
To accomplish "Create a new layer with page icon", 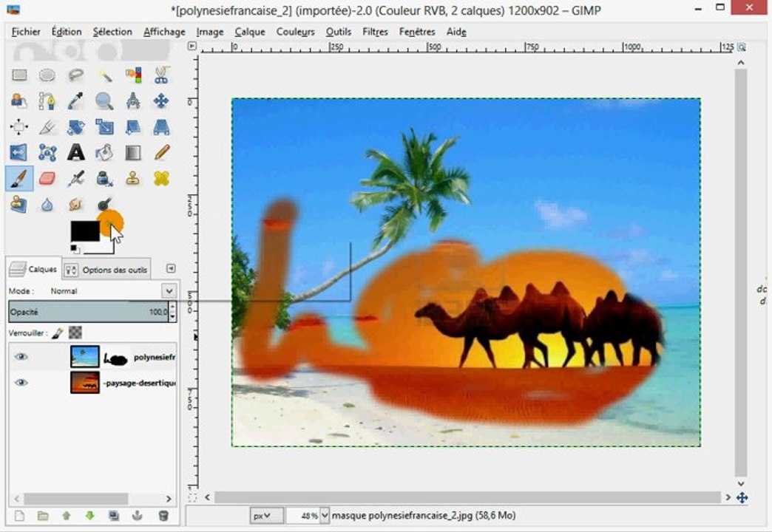I will (19, 516).
